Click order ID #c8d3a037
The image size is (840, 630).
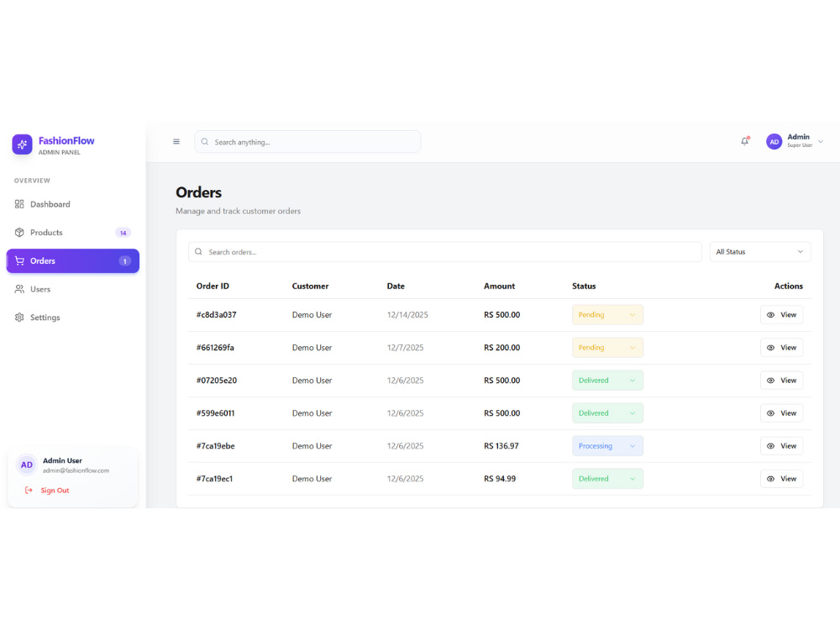point(217,315)
